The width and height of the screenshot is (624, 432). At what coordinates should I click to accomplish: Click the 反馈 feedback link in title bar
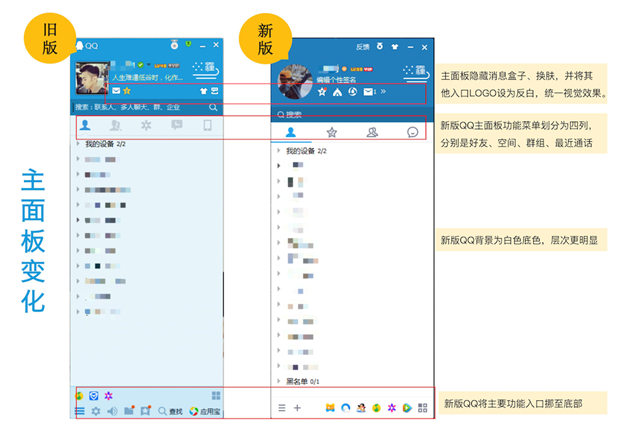tap(363, 47)
